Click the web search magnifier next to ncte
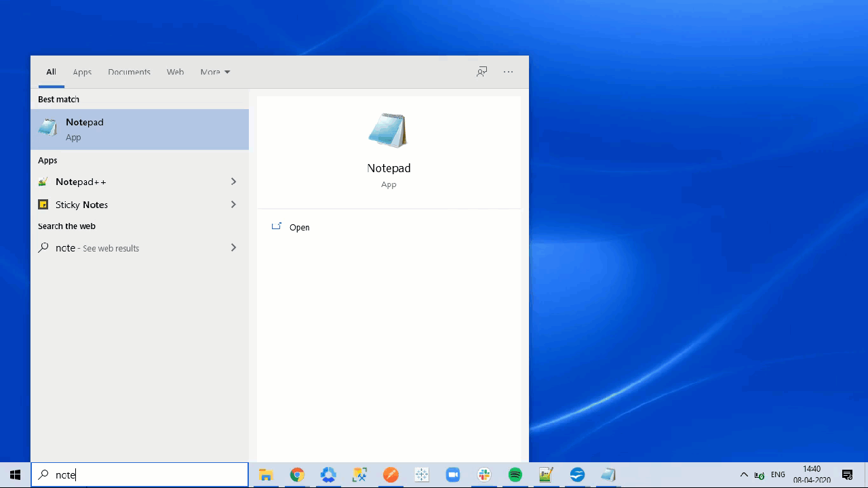 point(43,248)
